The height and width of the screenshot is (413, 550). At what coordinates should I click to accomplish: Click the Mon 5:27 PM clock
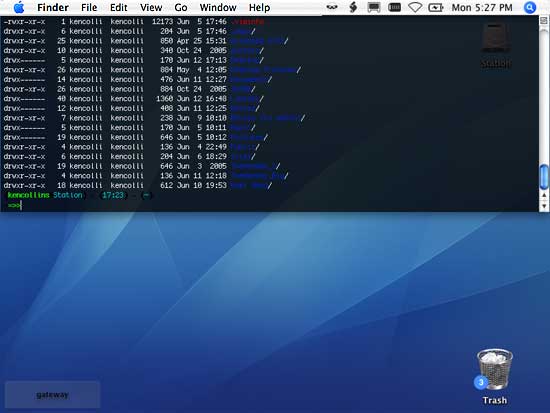[482, 7]
